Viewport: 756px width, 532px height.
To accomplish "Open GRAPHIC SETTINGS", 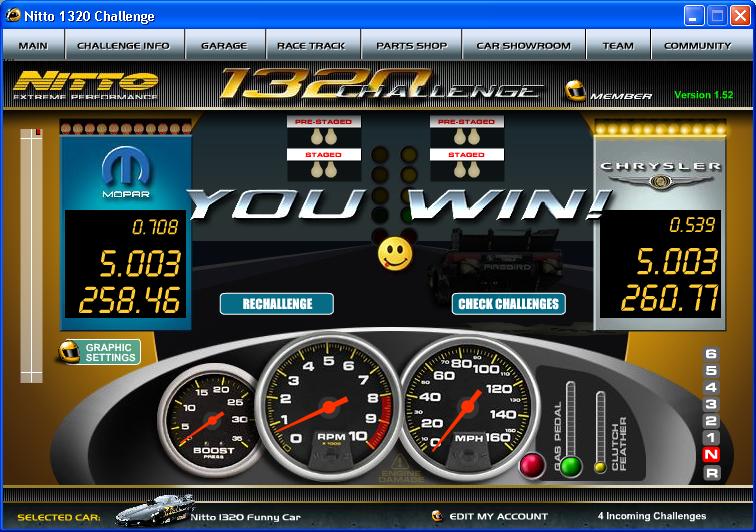I will 100,352.
